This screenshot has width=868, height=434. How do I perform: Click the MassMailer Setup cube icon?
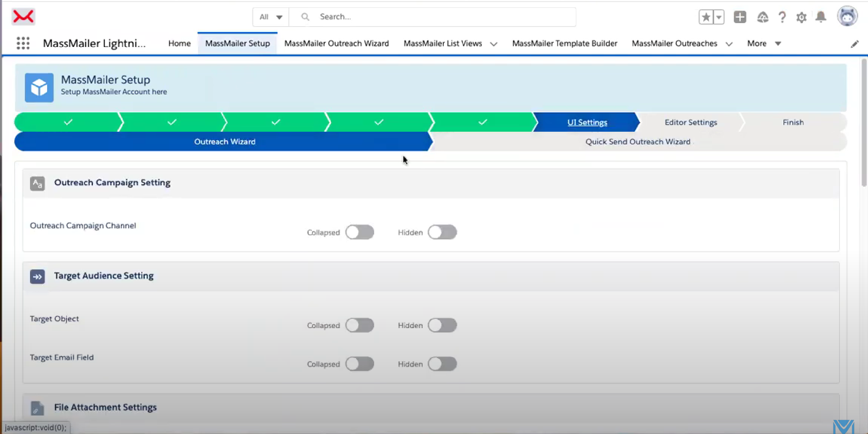click(39, 87)
